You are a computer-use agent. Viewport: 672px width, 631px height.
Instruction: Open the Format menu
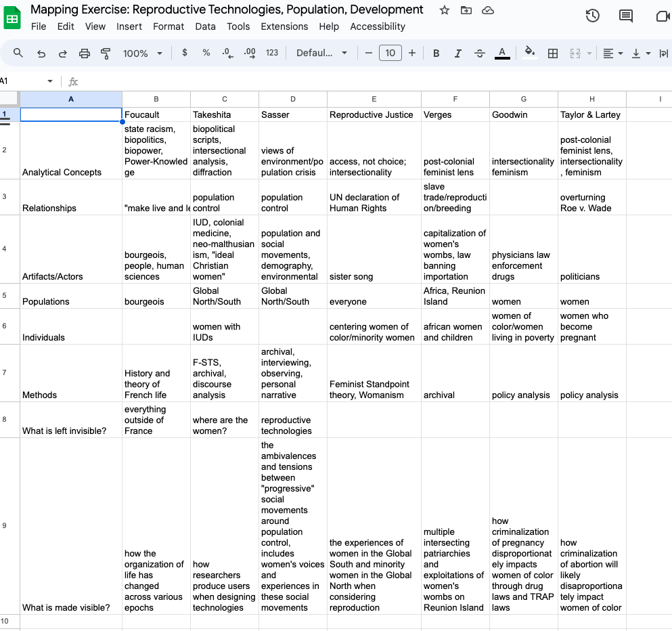[x=169, y=26]
